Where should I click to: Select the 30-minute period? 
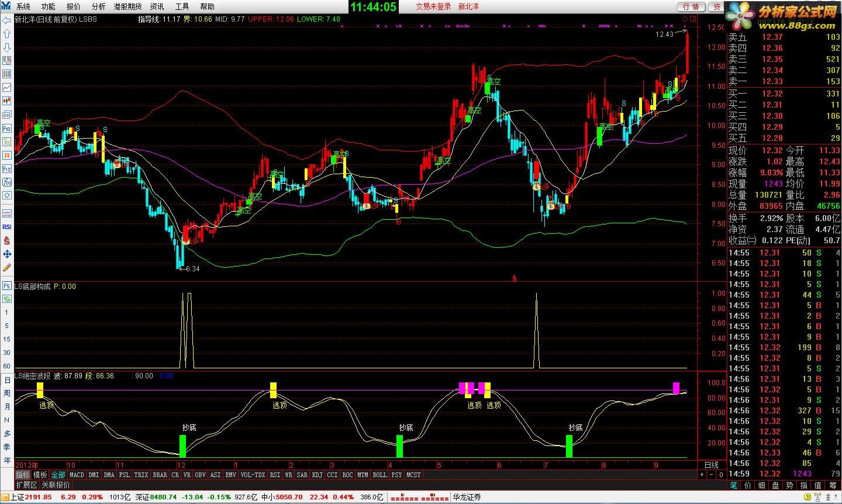(x=7, y=353)
